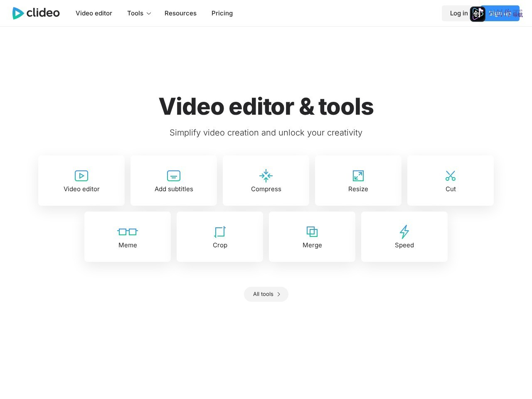Select the Compress arrows icon
This screenshot has width=532, height=399.
(x=266, y=176)
